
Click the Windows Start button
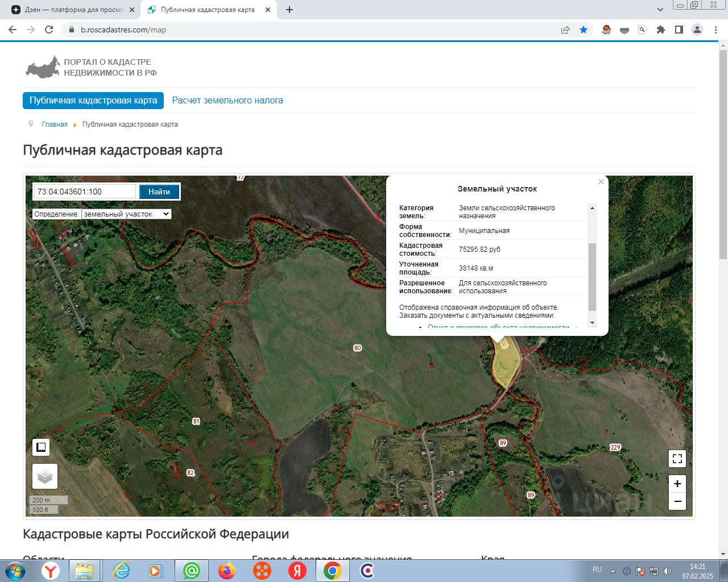(x=15, y=571)
